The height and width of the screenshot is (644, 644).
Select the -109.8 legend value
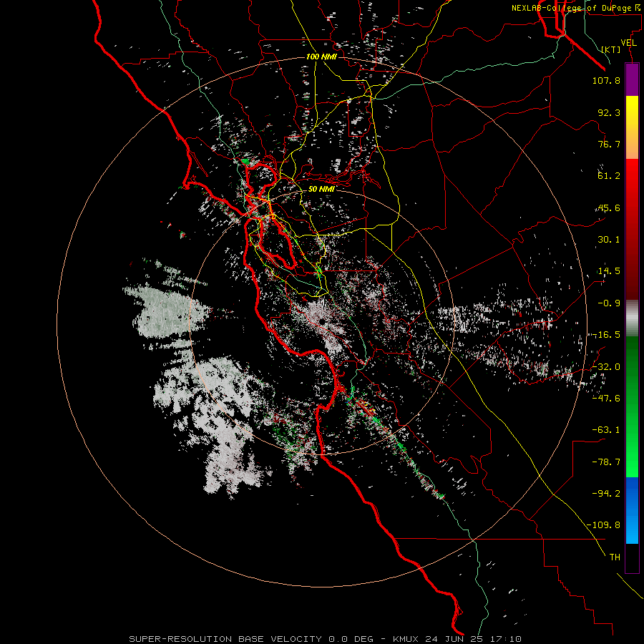point(603,525)
